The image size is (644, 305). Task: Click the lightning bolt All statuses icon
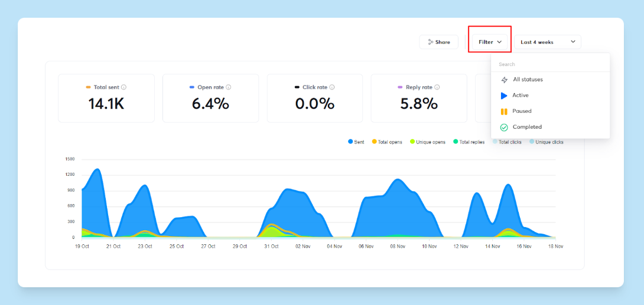pyautogui.click(x=504, y=80)
